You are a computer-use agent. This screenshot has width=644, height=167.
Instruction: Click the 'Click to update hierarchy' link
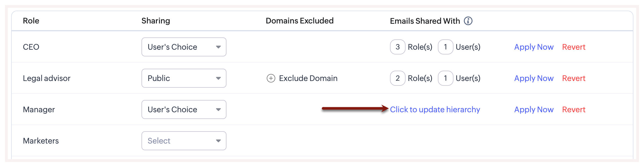click(435, 109)
